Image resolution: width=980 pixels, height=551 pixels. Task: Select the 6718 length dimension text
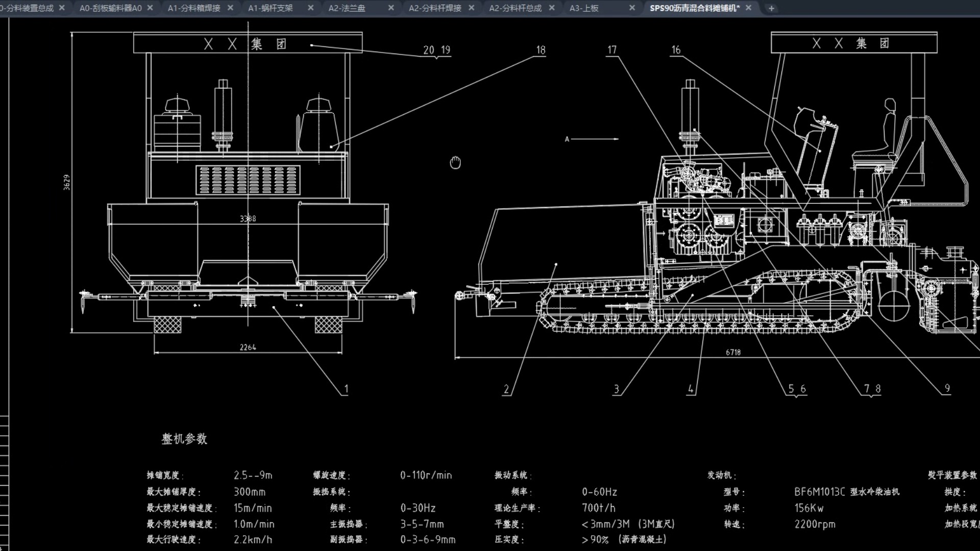click(733, 353)
